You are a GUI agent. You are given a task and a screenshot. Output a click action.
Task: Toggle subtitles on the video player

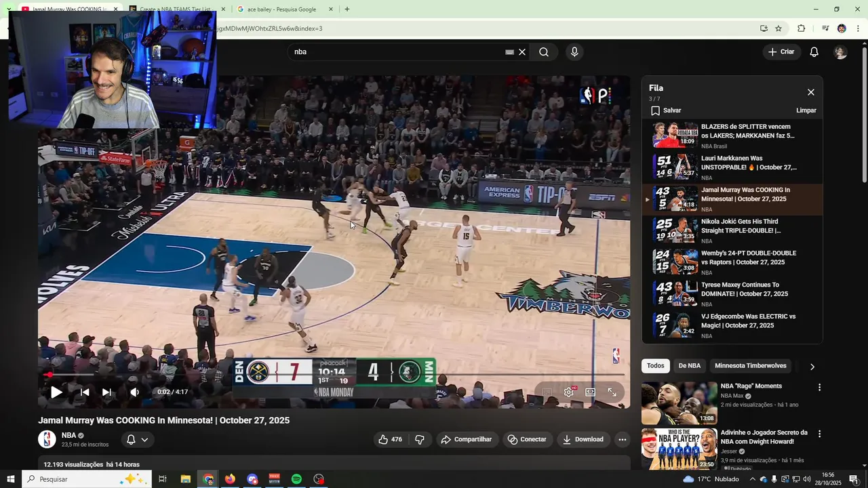pos(547,392)
